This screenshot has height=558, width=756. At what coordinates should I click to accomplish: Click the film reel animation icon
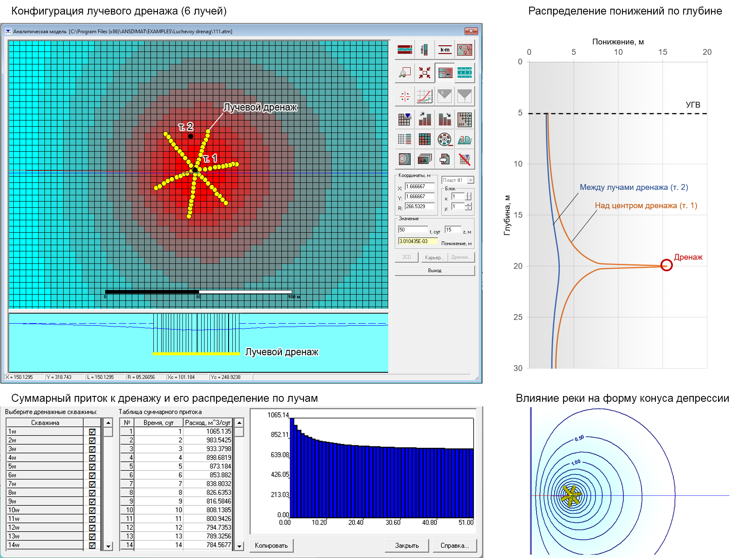[445, 140]
